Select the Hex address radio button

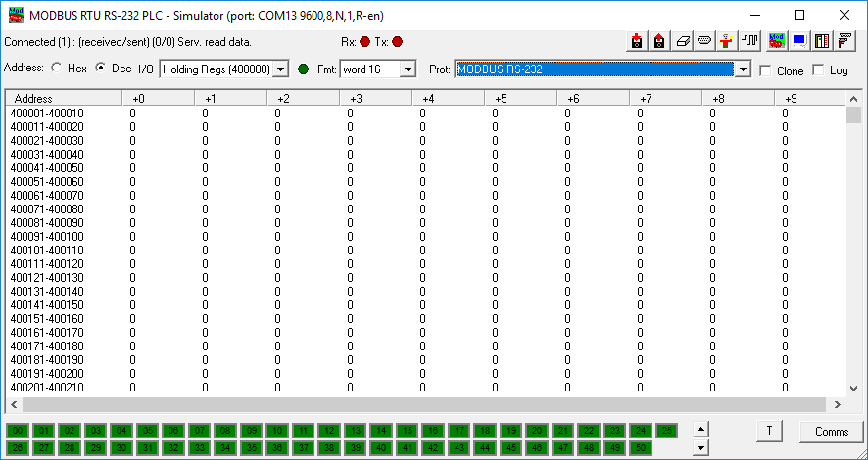56,69
